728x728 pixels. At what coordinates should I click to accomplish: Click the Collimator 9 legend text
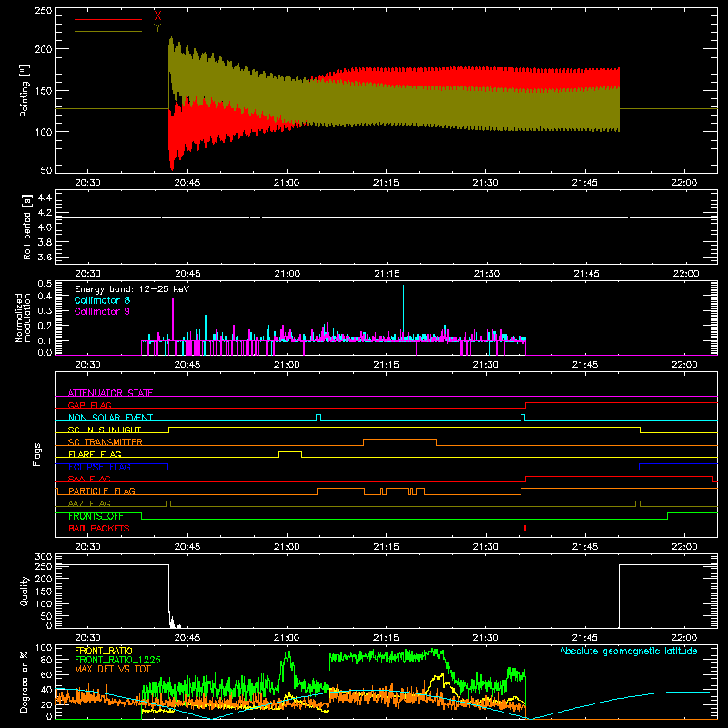(x=102, y=311)
